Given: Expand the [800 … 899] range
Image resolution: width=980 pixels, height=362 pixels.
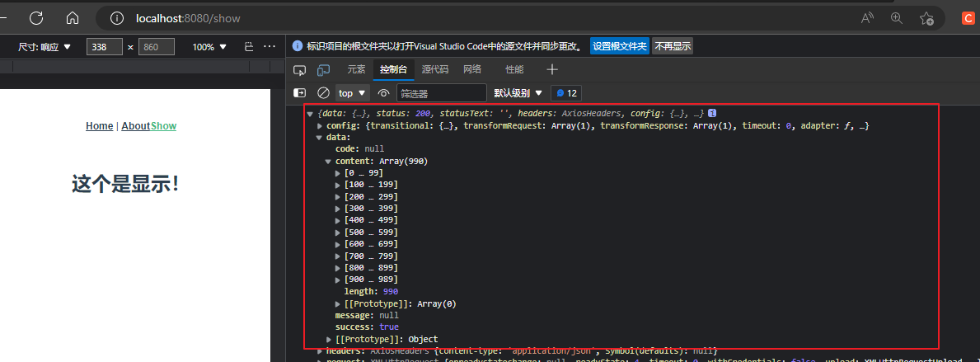Looking at the screenshot, I should pos(338,268).
